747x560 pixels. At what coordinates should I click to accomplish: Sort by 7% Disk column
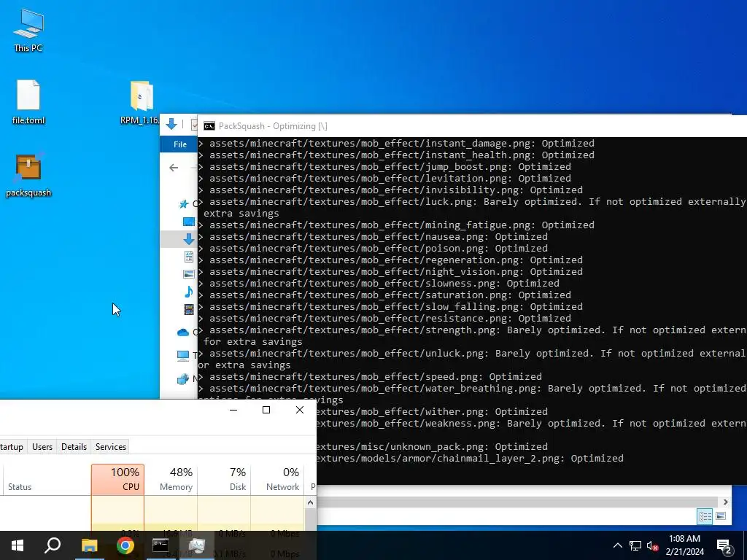coord(225,480)
